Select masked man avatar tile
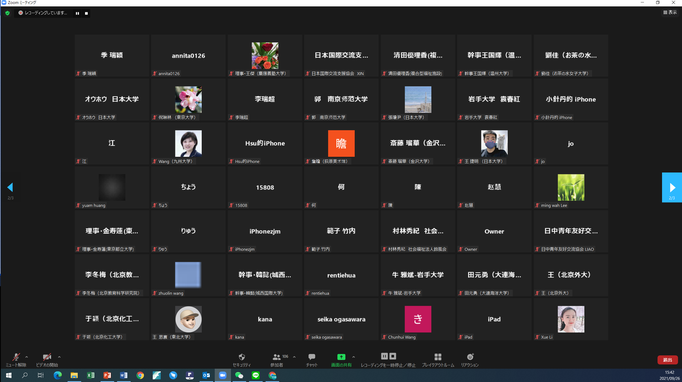 [x=494, y=144]
